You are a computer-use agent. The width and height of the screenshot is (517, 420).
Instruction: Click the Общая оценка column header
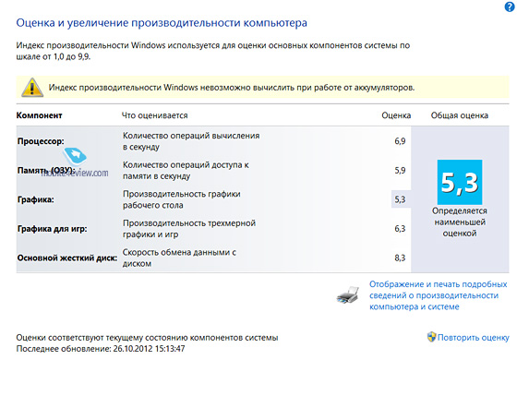tap(460, 115)
